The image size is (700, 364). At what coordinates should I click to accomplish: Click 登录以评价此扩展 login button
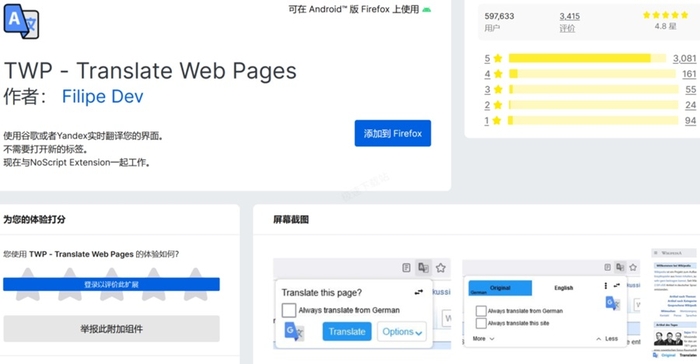pyautogui.click(x=111, y=285)
